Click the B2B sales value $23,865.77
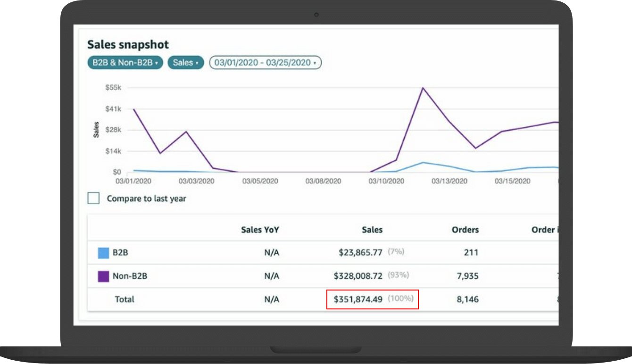Image resolution: width=632 pixels, height=364 pixels. 360,253
